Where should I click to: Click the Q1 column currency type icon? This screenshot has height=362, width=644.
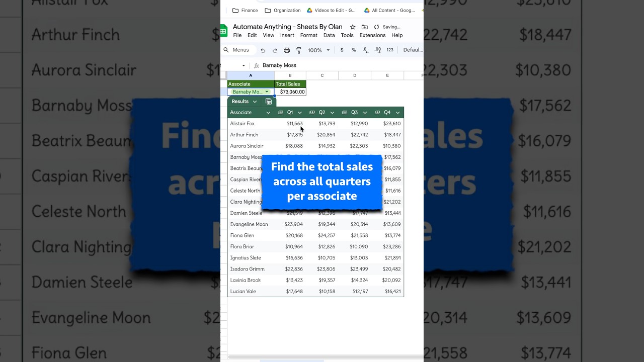281,113
